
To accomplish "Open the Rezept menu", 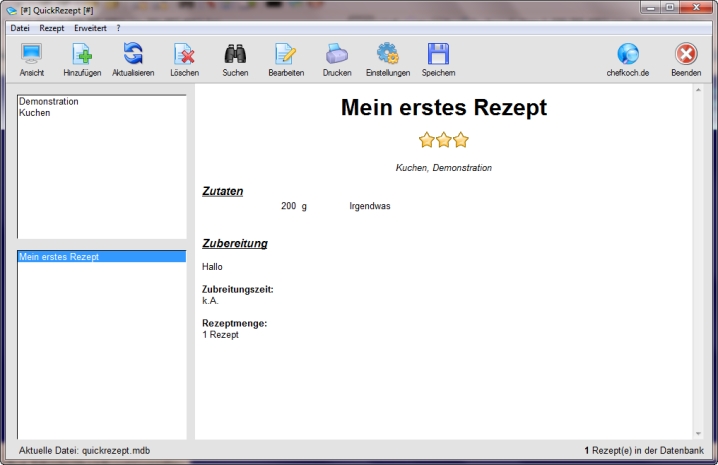I will 52,28.
